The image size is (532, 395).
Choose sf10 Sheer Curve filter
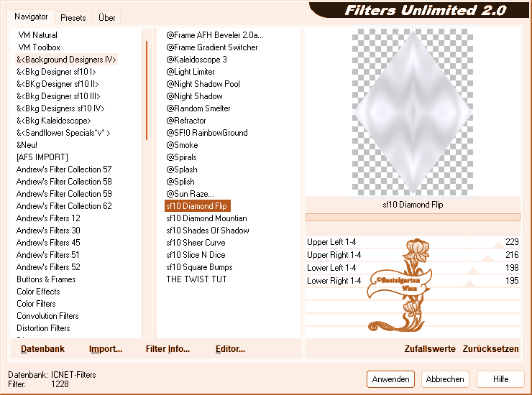(196, 243)
